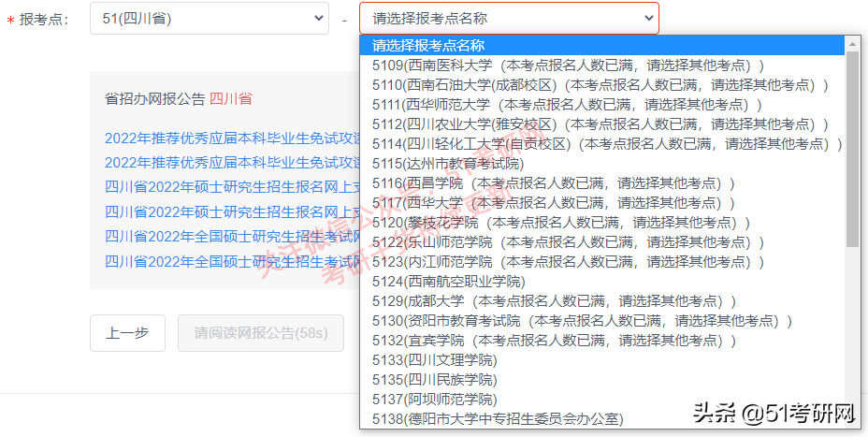
Task: Choose option 5110 西南石油大学(成都校区)
Action: pos(602,85)
